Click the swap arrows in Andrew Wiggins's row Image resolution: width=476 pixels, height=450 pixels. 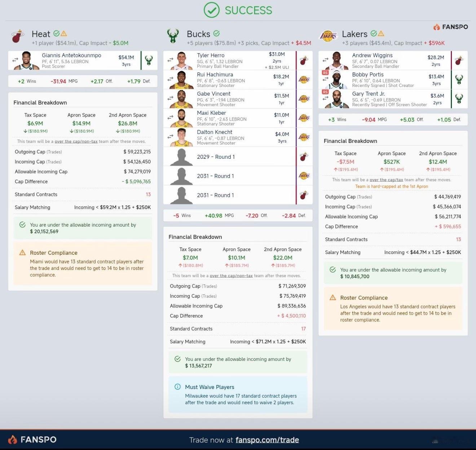[325, 60]
